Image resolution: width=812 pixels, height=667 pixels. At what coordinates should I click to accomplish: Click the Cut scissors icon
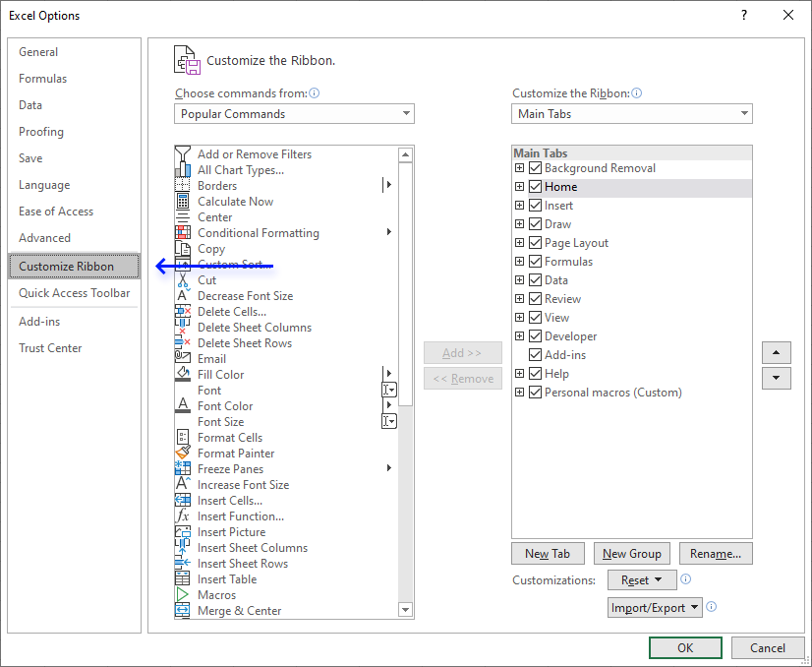(x=182, y=279)
